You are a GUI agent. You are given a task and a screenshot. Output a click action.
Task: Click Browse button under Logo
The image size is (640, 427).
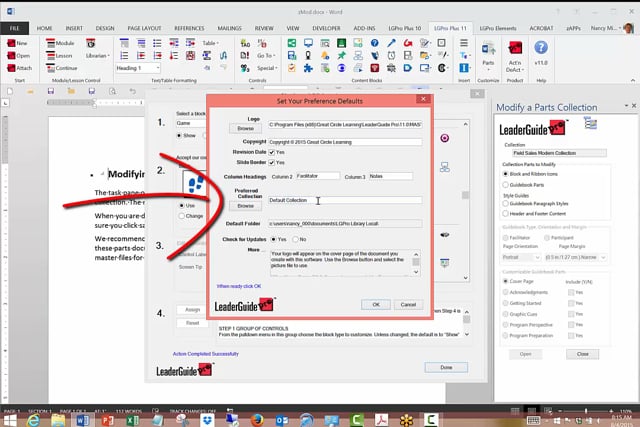click(x=245, y=129)
